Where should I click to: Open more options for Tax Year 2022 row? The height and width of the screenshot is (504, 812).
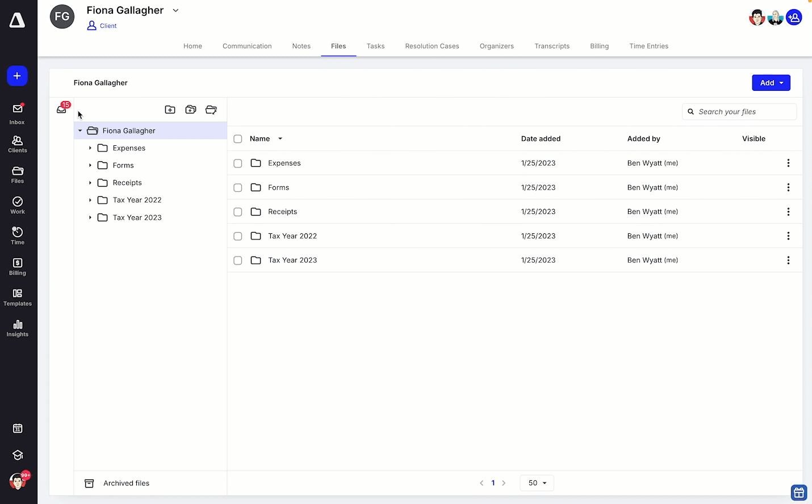click(788, 236)
